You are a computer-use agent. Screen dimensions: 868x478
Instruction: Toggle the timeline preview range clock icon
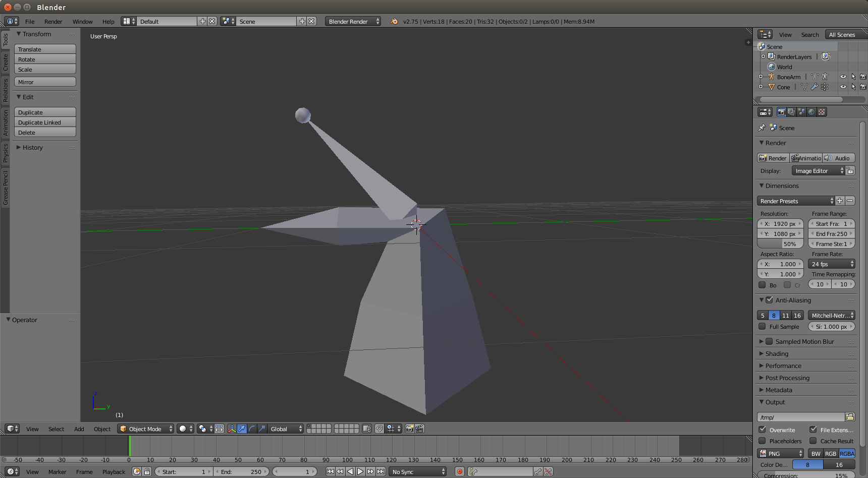point(137,471)
